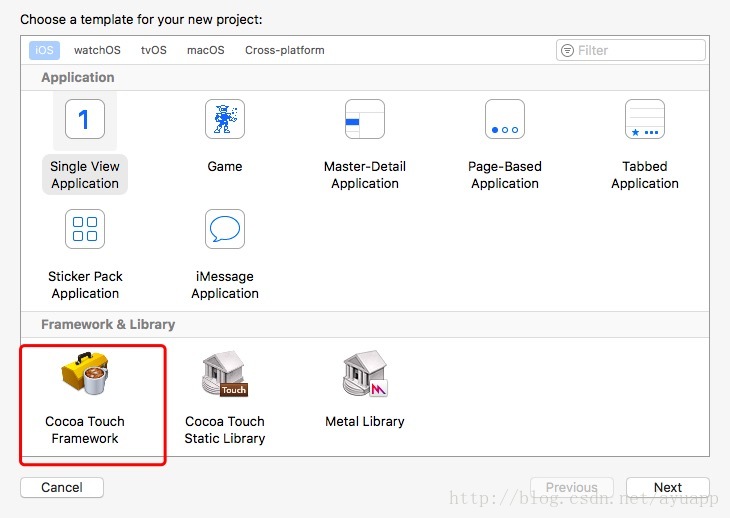730x518 pixels.
Task: Click the "Game" template label
Action: tap(225, 166)
